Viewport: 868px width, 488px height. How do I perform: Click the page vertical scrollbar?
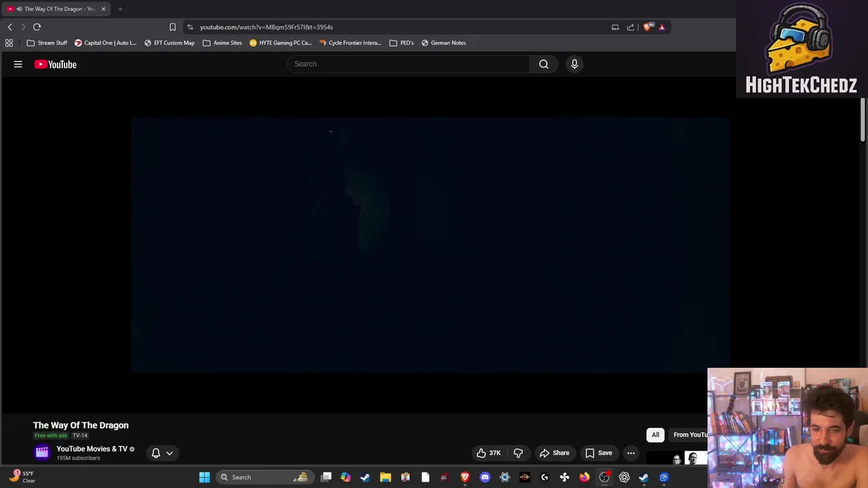pyautogui.click(x=863, y=119)
